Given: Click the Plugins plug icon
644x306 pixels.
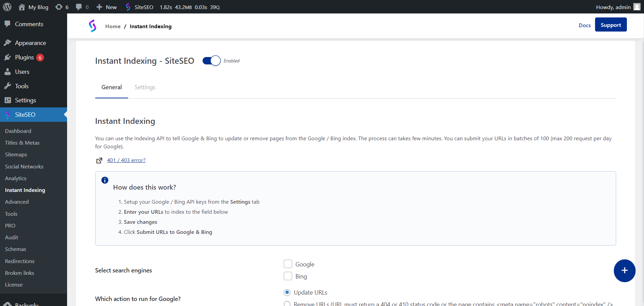Looking at the screenshot, I should click(7, 57).
